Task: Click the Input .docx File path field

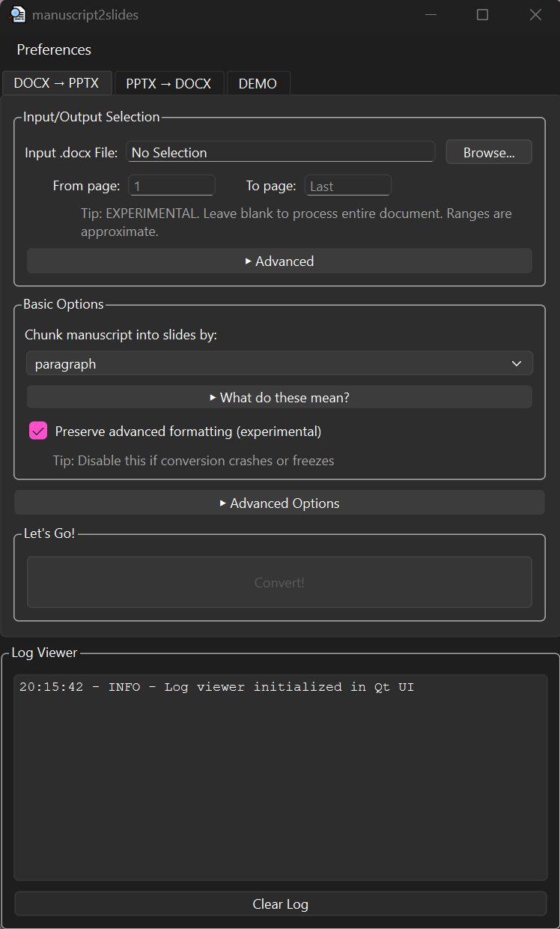Action: point(280,152)
